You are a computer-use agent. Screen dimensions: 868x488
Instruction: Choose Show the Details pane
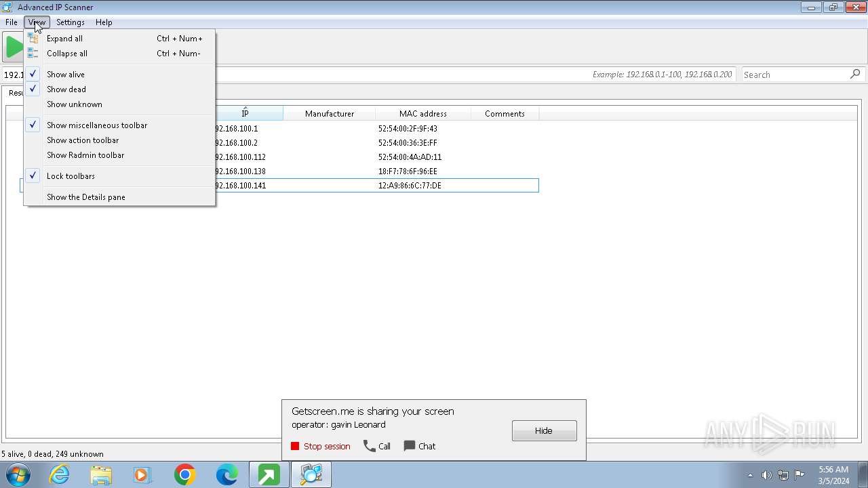point(119,197)
